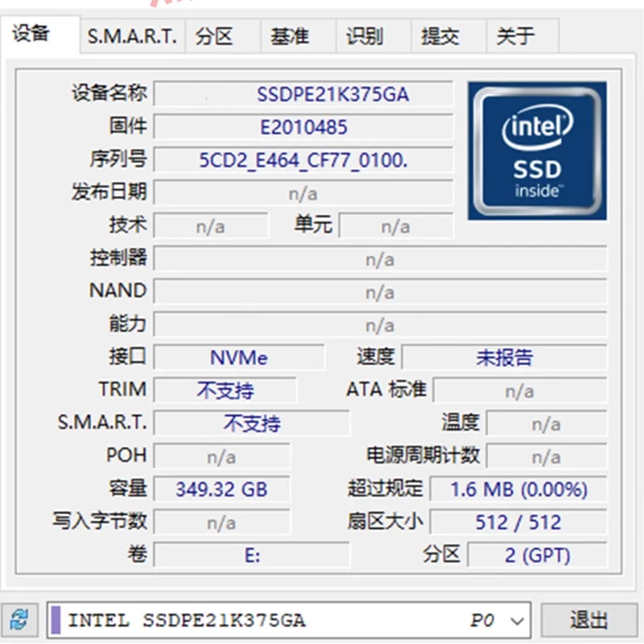Viewport: 644px width, 644px height.
Task: Open the 关于 about tab
Action: pyautogui.click(x=515, y=36)
